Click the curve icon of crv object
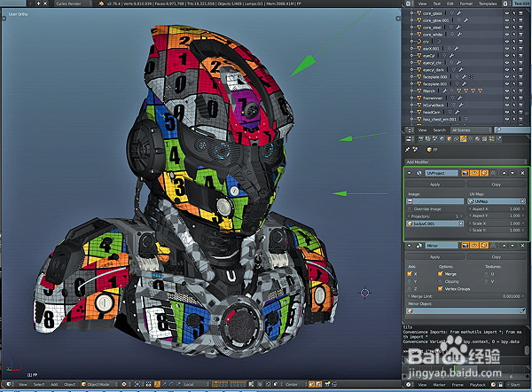This screenshot has height=392, width=532. coord(419,42)
